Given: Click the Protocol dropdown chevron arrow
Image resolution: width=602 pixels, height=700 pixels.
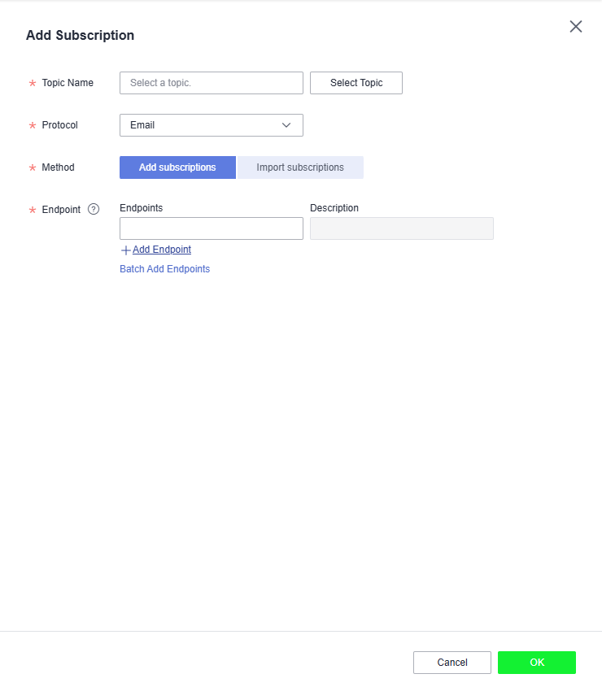Looking at the screenshot, I should tap(286, 125).
